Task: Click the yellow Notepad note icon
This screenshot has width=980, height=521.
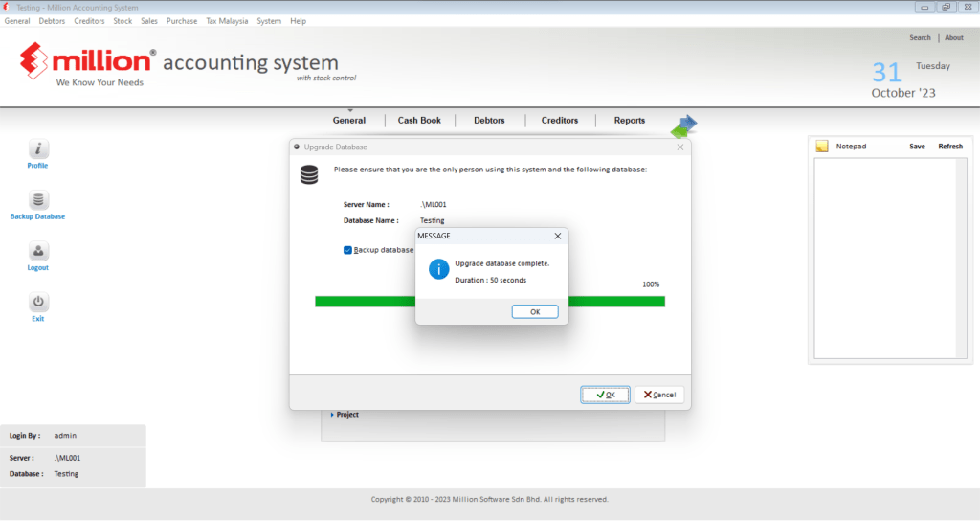Action: point(822,147)
